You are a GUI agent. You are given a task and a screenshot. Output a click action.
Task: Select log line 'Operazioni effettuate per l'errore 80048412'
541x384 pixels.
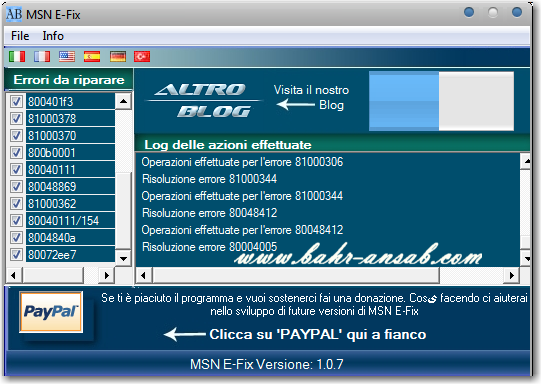(242, 230)
